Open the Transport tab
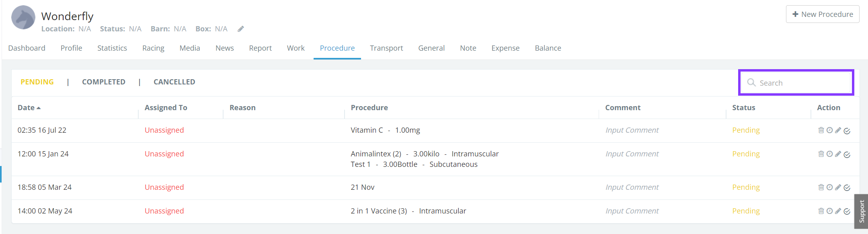868x234 pixels. click(386, 48)
